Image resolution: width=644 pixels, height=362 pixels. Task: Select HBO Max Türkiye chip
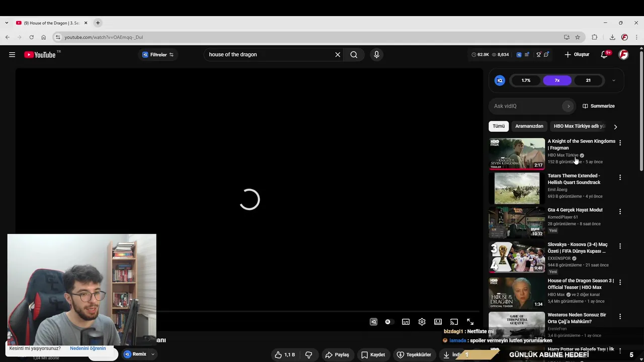(579, 126)
